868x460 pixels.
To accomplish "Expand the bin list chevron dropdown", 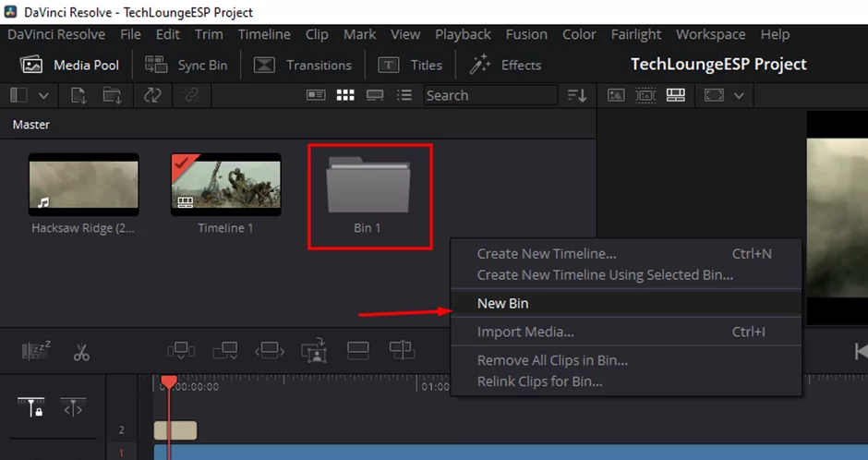I will tap(43, 96).
